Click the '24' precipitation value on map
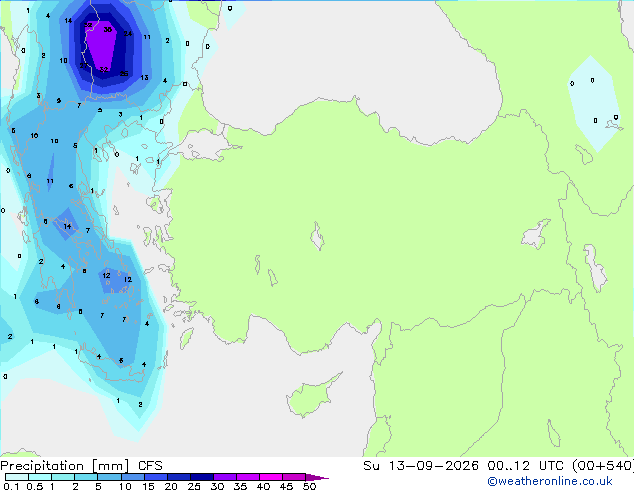Screen dimensions: 634x490 [x=128, y=34]
